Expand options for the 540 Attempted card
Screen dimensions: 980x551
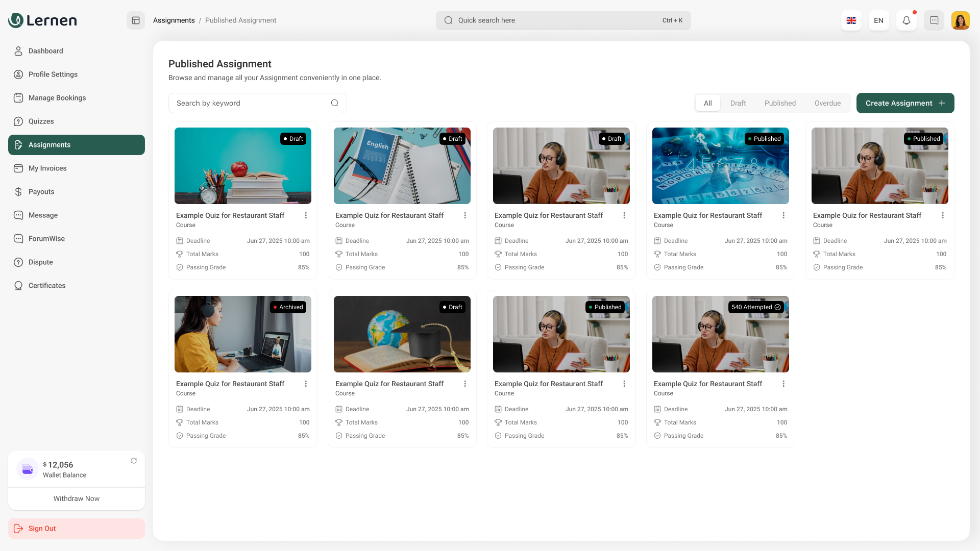click(783, 384)
